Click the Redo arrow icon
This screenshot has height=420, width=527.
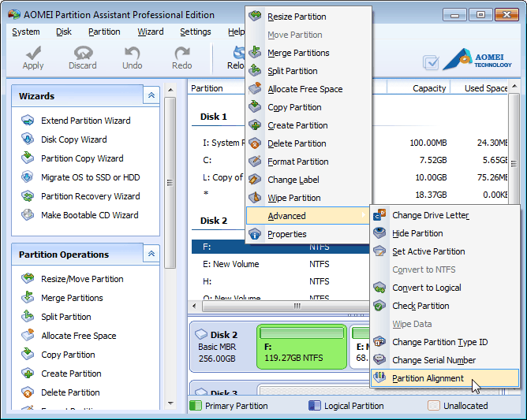(181, 53)
